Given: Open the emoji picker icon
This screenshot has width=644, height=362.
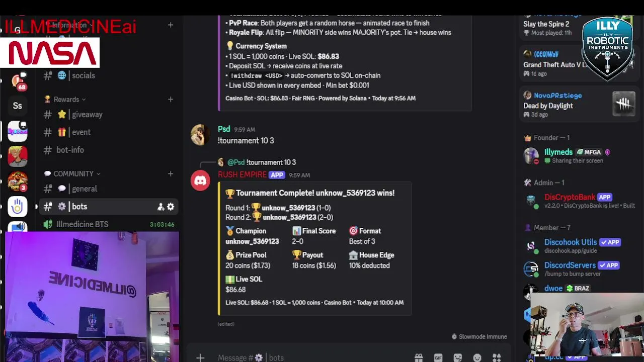Looking at the screenshot, I should (x=477, y=357).
